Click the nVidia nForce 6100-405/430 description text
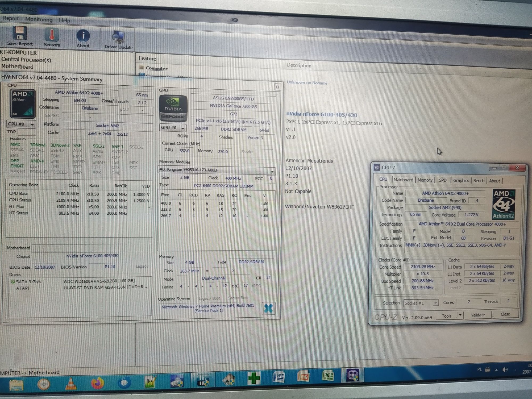This screenshot has height=399, width=532. pos(322,115)
